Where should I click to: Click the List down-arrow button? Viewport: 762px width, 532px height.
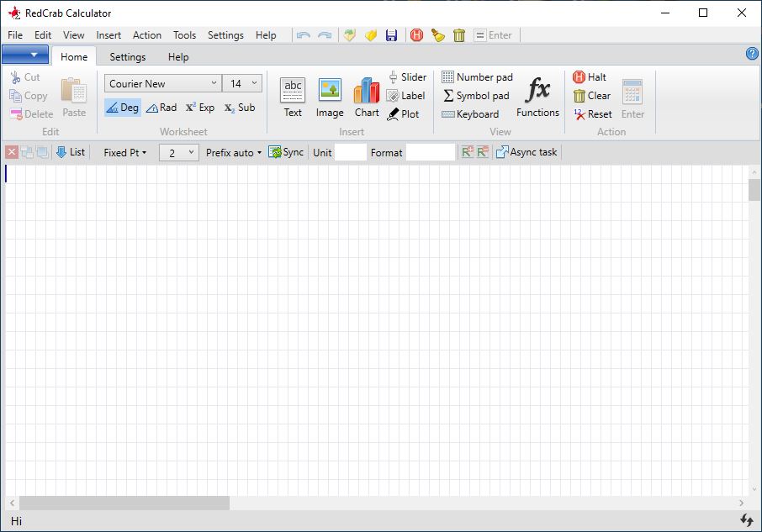tap(71, 152)
